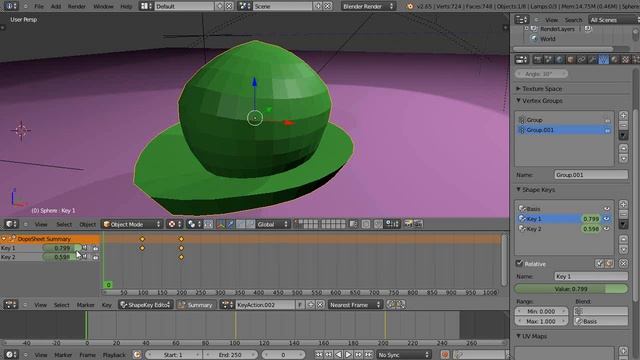Image resolution: width=640 pixels, height=360 pixels.
Task: Jump to the last frame
Action: 368,355
